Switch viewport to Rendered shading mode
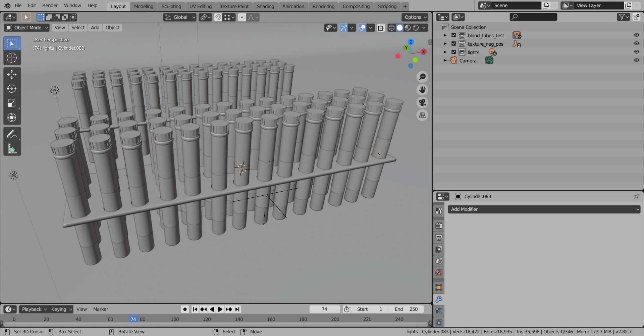Screen dimensions: 644x336 416,28
